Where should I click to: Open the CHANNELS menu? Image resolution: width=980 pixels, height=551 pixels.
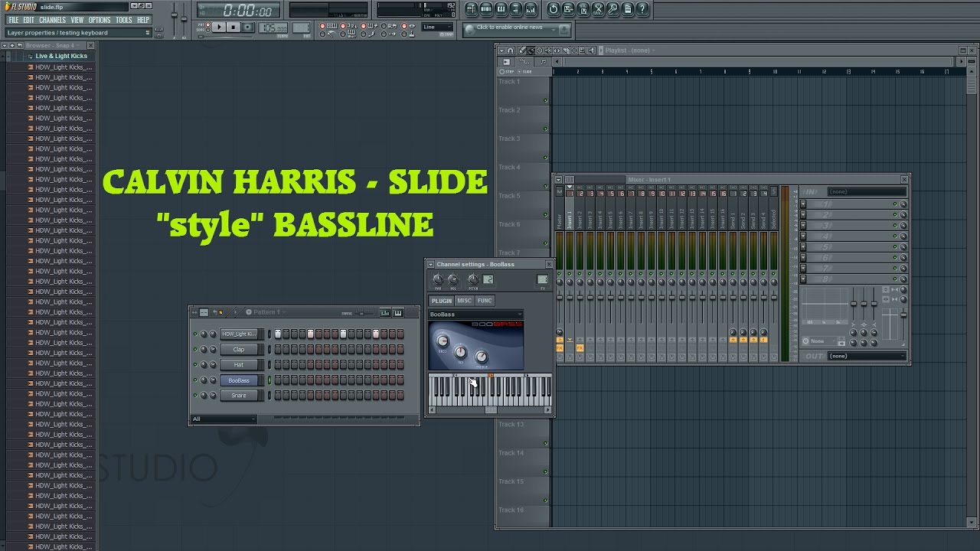pyautogui.click(x=52, y=20)
